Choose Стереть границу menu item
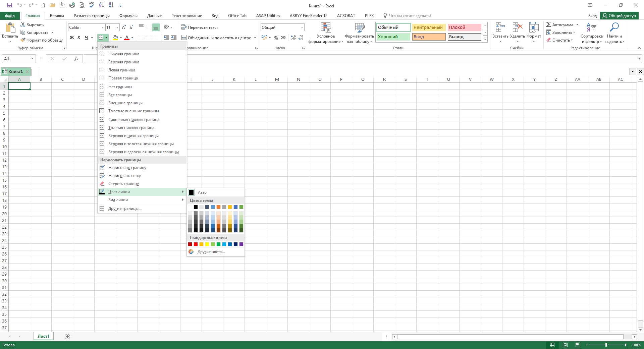 tap(142, 184)
